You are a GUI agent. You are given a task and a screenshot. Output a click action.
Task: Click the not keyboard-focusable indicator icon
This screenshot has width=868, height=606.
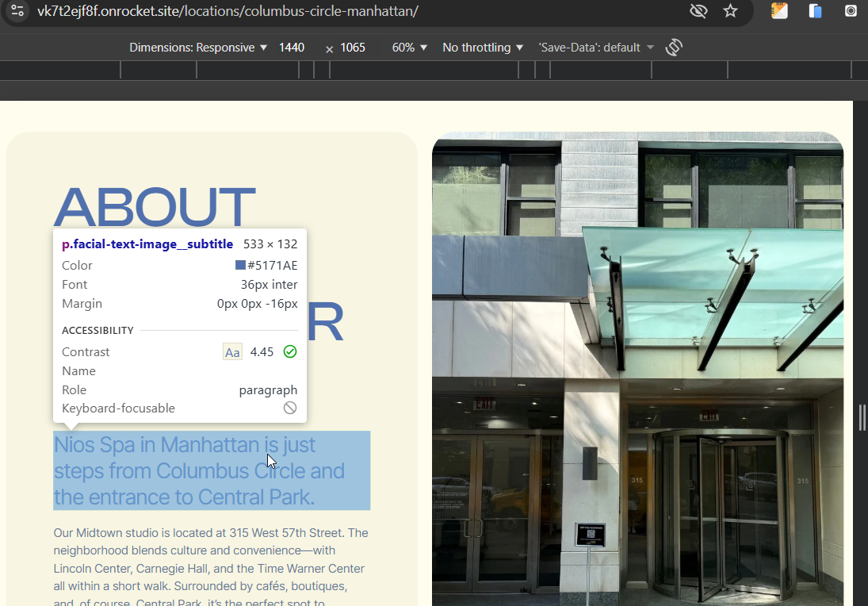(x=290, y=408)
